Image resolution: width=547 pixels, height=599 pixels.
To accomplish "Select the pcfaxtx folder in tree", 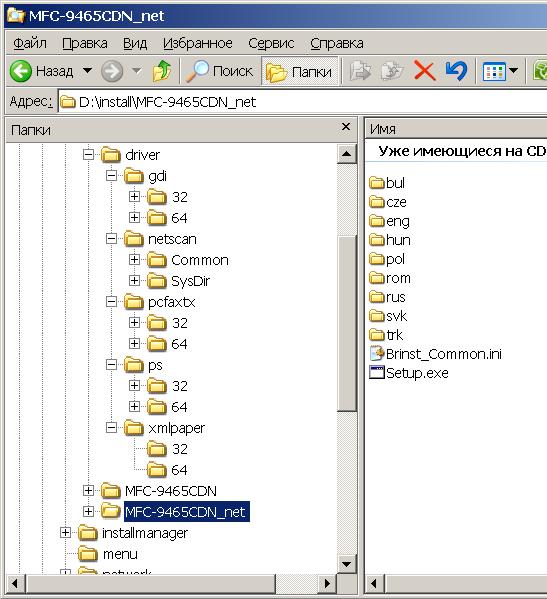I will point(172,302).
